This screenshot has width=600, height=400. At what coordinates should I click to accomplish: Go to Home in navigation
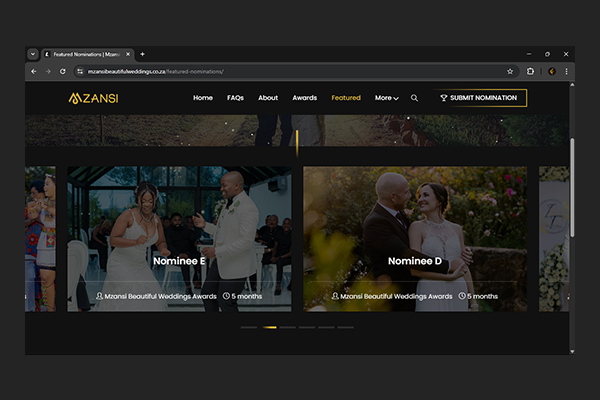[x=203, y=98]
